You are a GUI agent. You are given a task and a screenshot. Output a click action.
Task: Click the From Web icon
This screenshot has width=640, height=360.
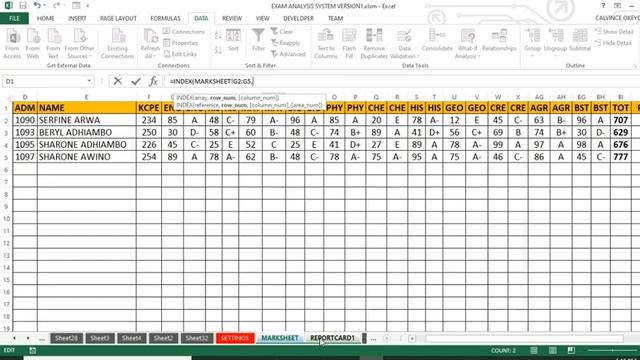click(x=33, y=44)
